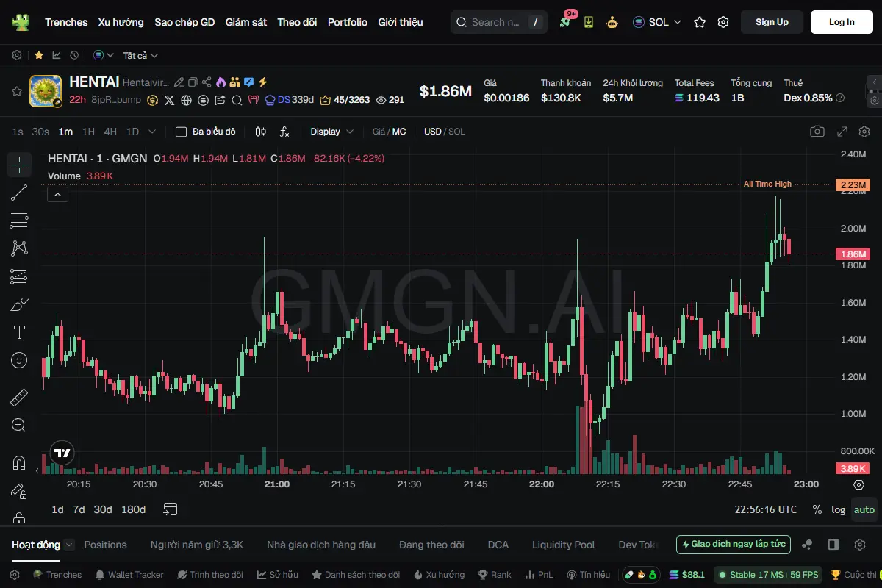The height and width of the screenshot is (588, 882).
Task: Toggle the magnet mode tool
Action: 19,463
